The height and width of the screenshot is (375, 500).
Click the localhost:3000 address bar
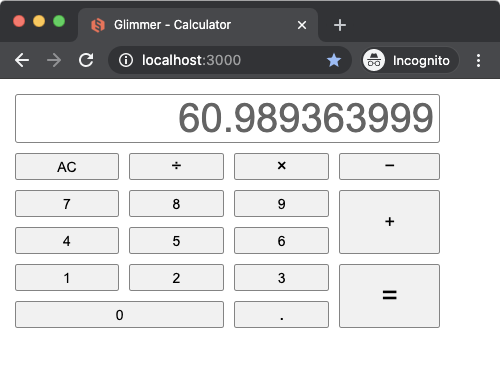tap(230, 60)
